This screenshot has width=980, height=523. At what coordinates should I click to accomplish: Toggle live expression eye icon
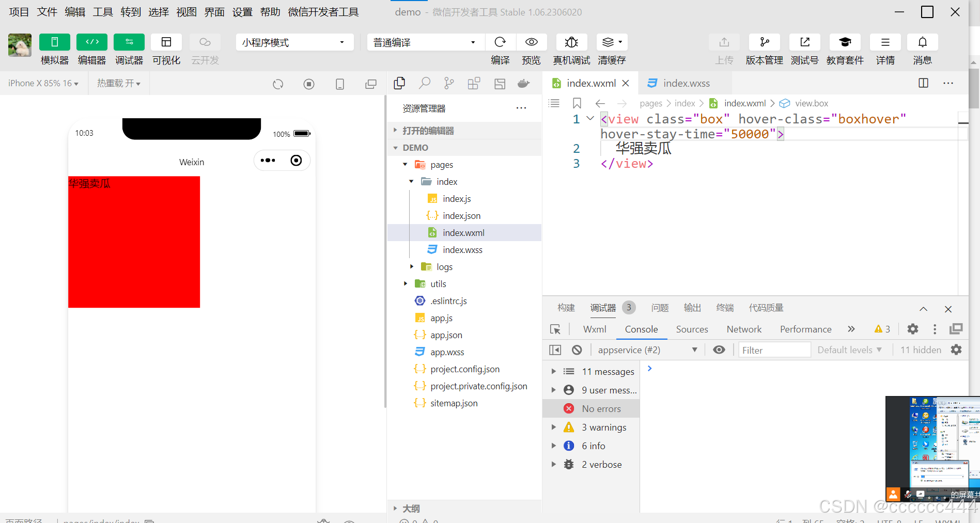point(719,350)
